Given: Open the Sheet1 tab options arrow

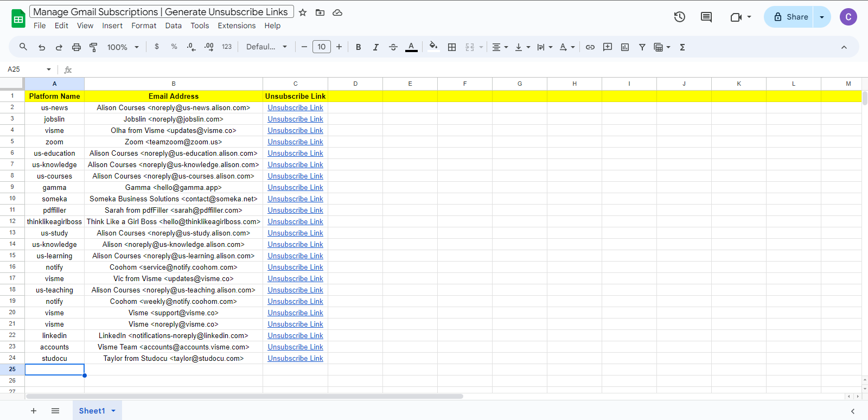Looking at the screenshot, I should click(113, 411).
